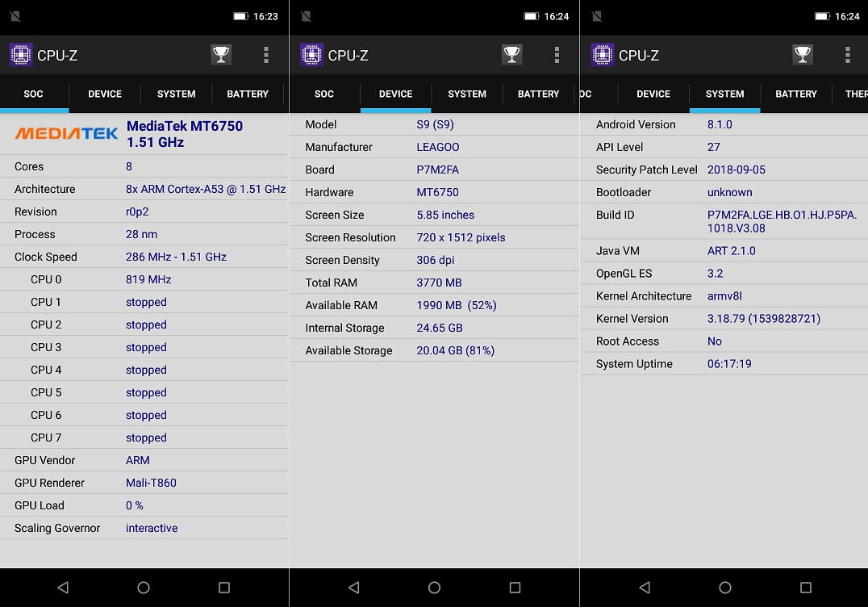Switch to the BATTERY tab in the right screen
This screenshot has width=868, height=607.
click(x=796, y=94)
